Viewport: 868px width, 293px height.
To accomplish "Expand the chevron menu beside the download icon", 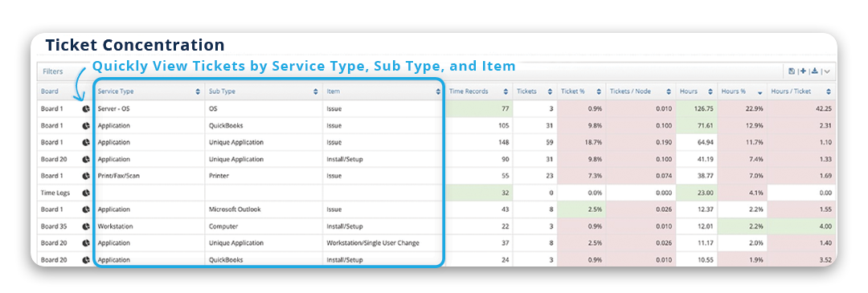I will 827,72.
